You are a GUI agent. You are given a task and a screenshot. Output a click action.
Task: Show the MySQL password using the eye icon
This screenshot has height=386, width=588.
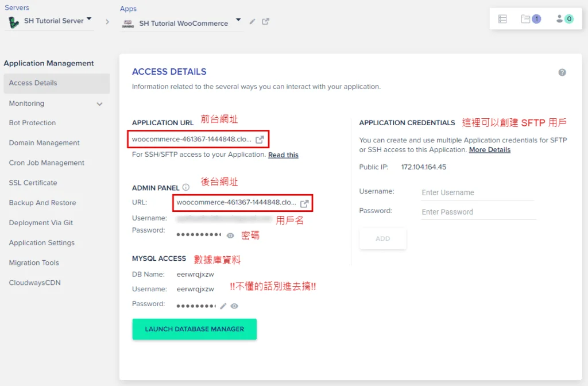tap(235, 306)
